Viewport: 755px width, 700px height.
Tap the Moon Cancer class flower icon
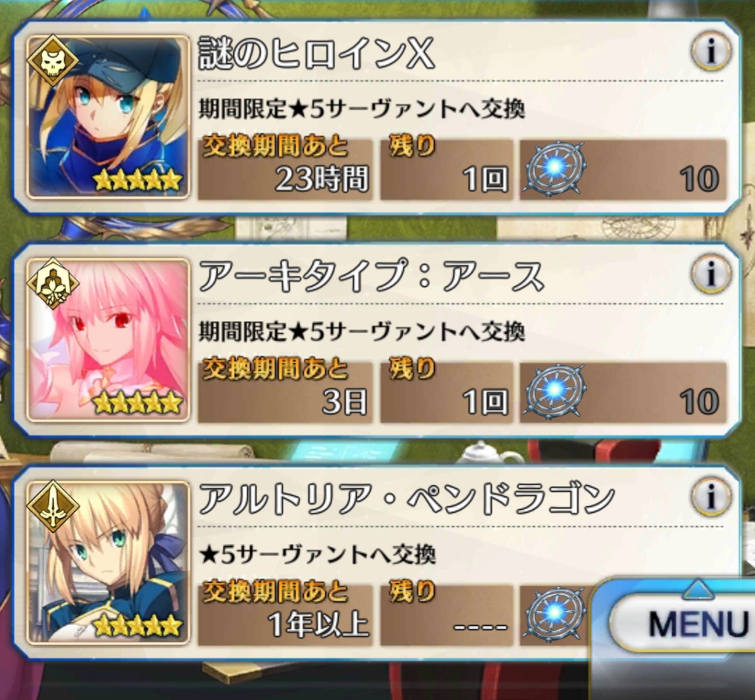53,284
